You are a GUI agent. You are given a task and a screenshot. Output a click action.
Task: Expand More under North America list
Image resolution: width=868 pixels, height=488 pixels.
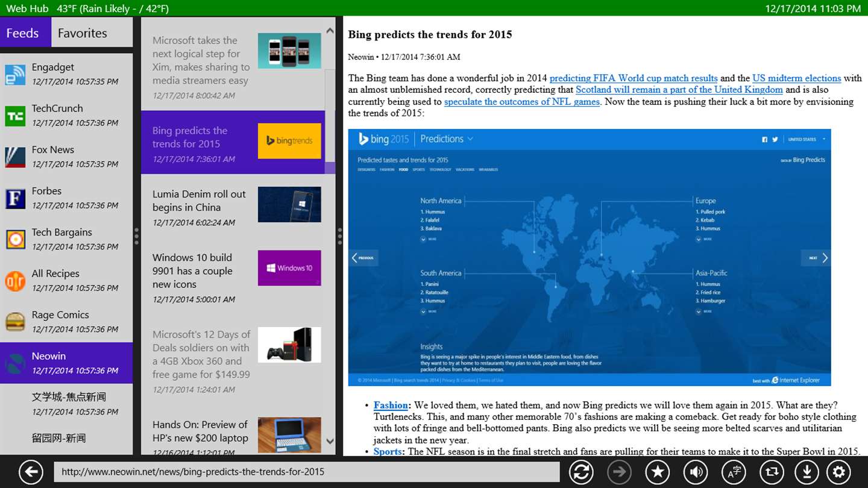(x=429, y=239)
